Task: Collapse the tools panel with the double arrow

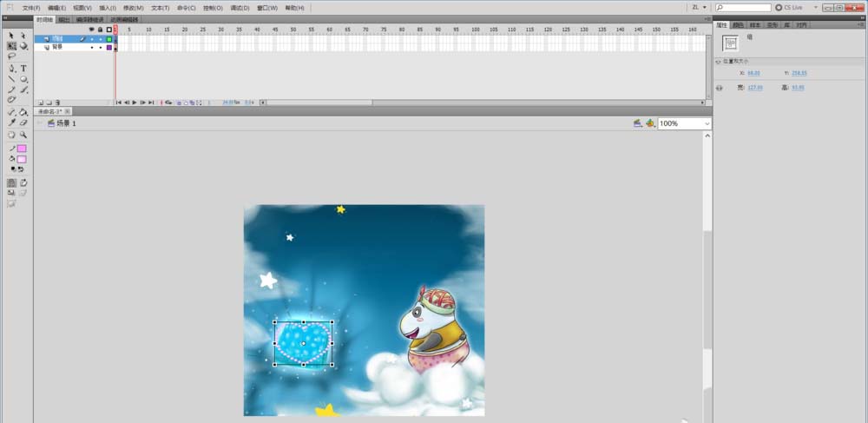Action: point(4,17)
